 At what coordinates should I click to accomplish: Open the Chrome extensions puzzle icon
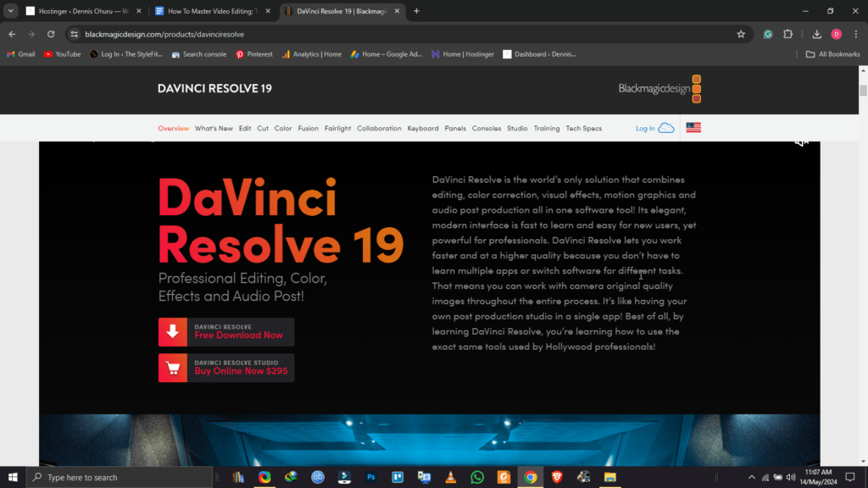coord(787,34)
